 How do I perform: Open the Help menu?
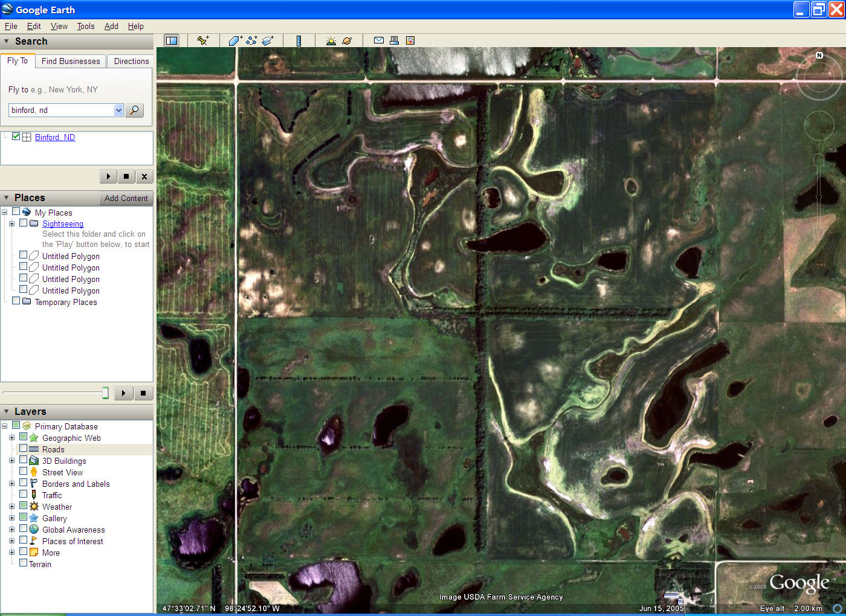136,26
